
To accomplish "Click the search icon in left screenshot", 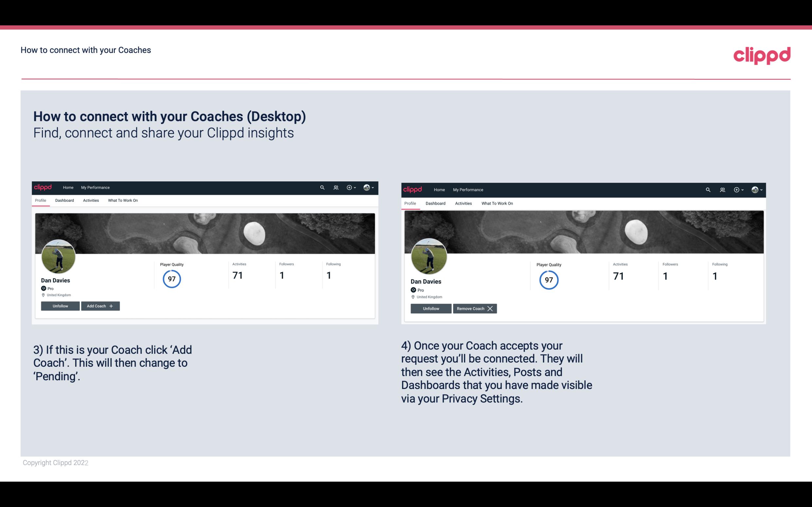I will tap(323, 187).
